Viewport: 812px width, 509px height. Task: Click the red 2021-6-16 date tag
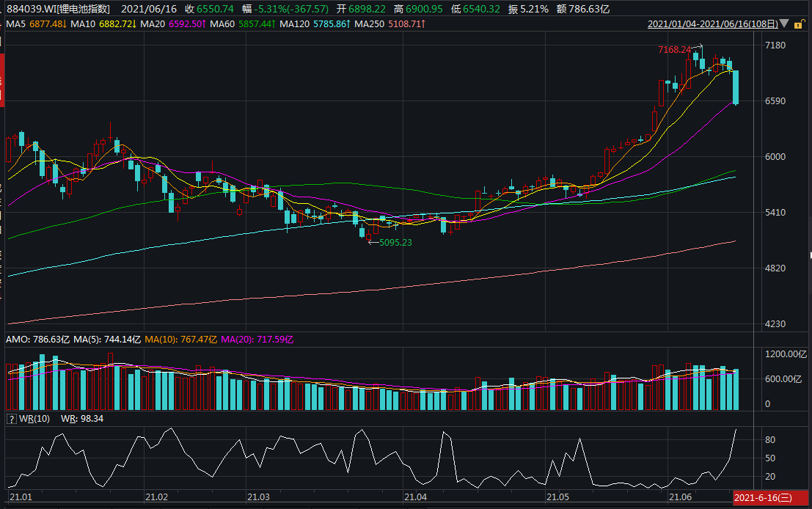(x=763, y=498)
